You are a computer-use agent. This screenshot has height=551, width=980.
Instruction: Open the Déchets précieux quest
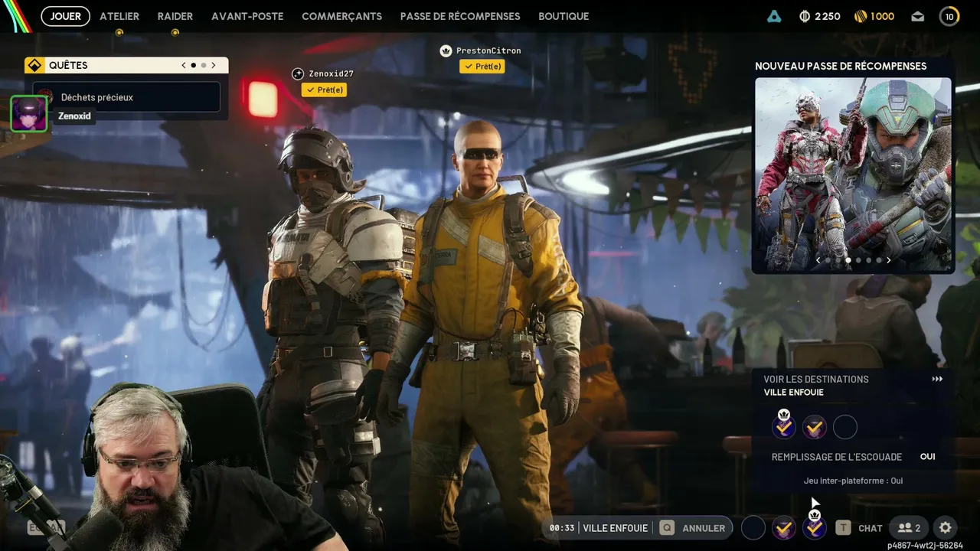[x=126, y=97]
